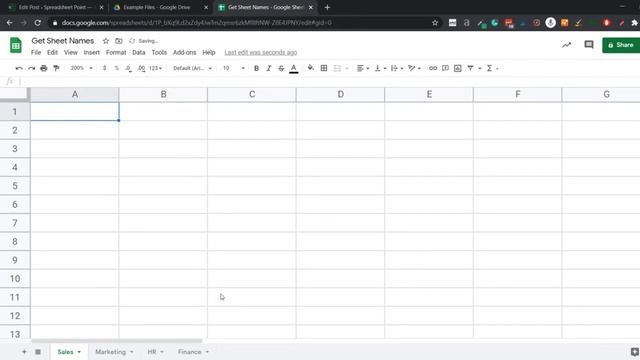Screen dimensions: 640x360
Task: Click the Get Sheet Names title
Action: click(x=63, y=41)
